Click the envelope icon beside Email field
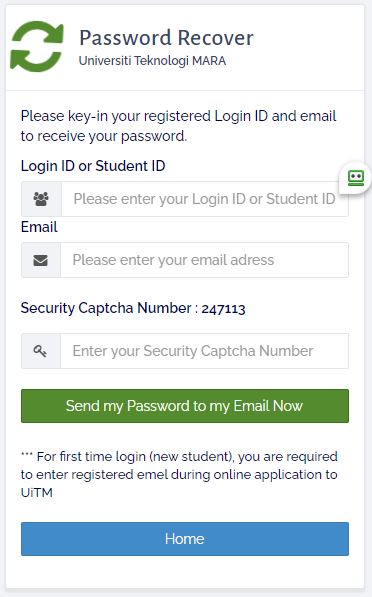The height and width of the screenshot is (597, 372). coord(41,260)
